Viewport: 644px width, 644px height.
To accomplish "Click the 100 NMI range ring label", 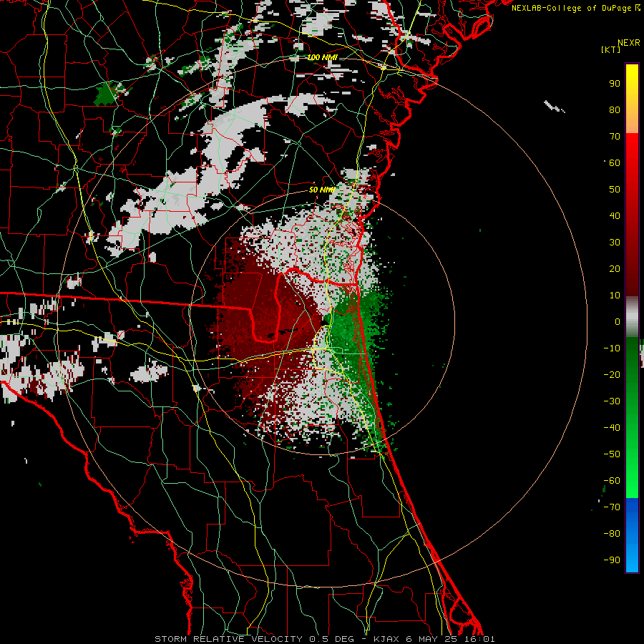I will [323, 57].
